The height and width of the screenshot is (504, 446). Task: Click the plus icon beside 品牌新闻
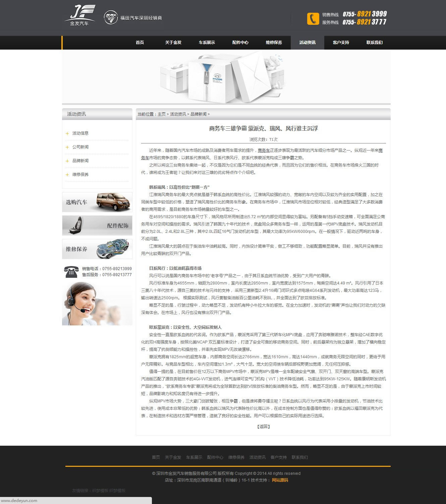[x=67, y=161]
